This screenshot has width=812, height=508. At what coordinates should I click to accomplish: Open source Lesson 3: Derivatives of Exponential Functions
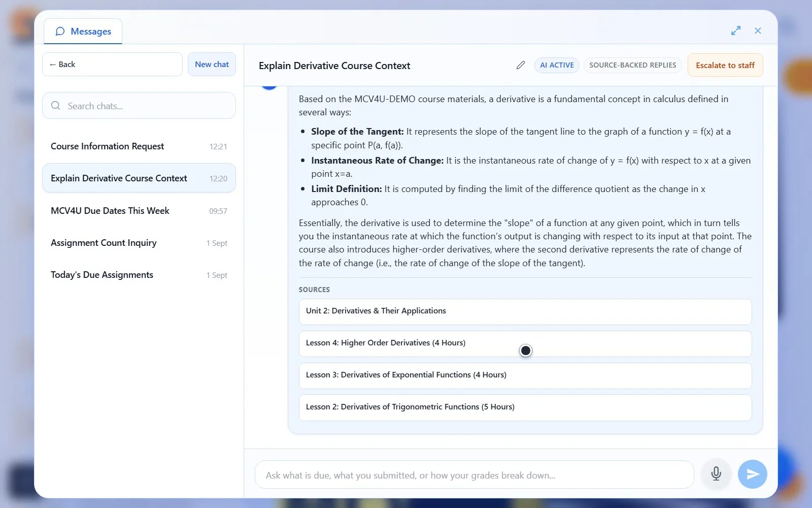[x=525, y=375]
